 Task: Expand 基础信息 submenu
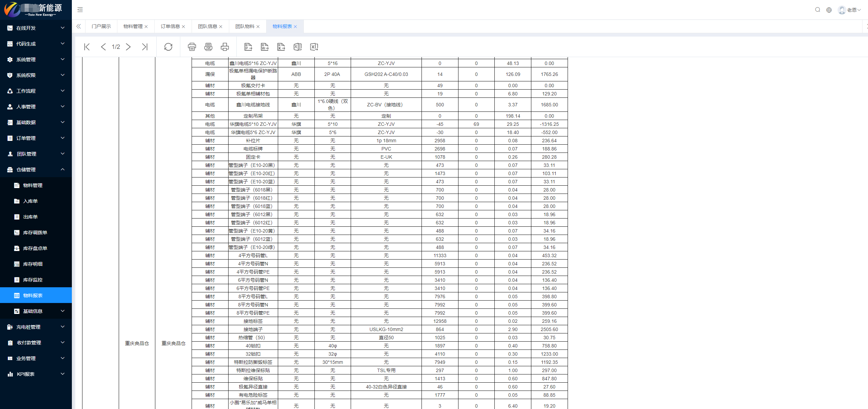click(36, 311)
